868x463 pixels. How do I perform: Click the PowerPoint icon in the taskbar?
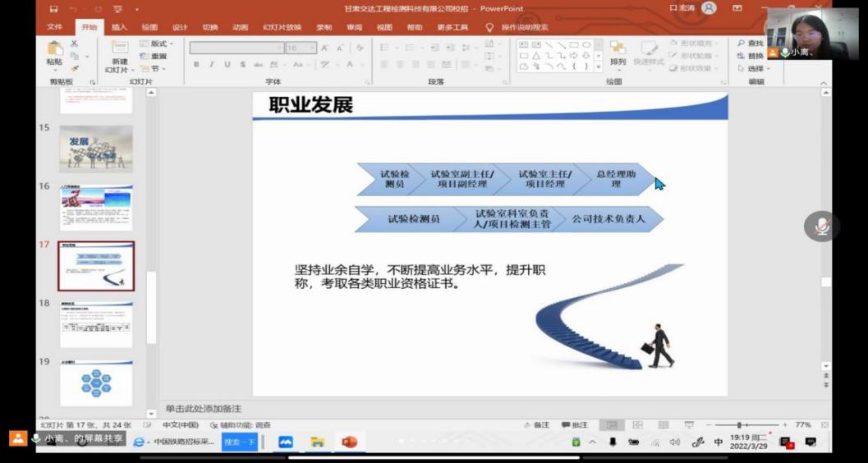[349, 442]
